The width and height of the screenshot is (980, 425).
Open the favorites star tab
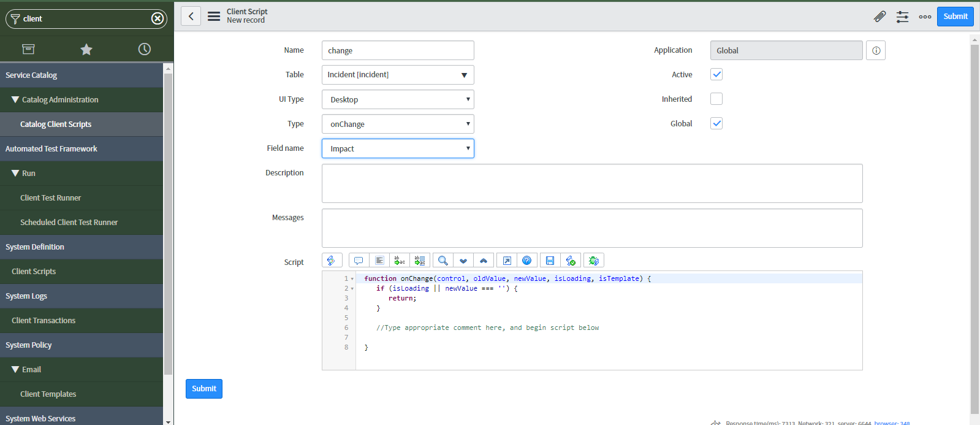tap(86, 49)
